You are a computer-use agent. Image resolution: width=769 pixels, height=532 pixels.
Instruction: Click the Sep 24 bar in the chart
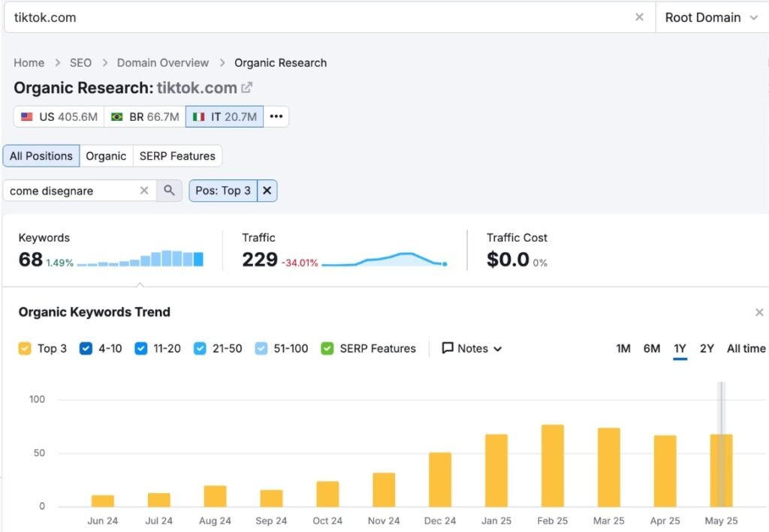pyautogui.click(x=271, y=498)
